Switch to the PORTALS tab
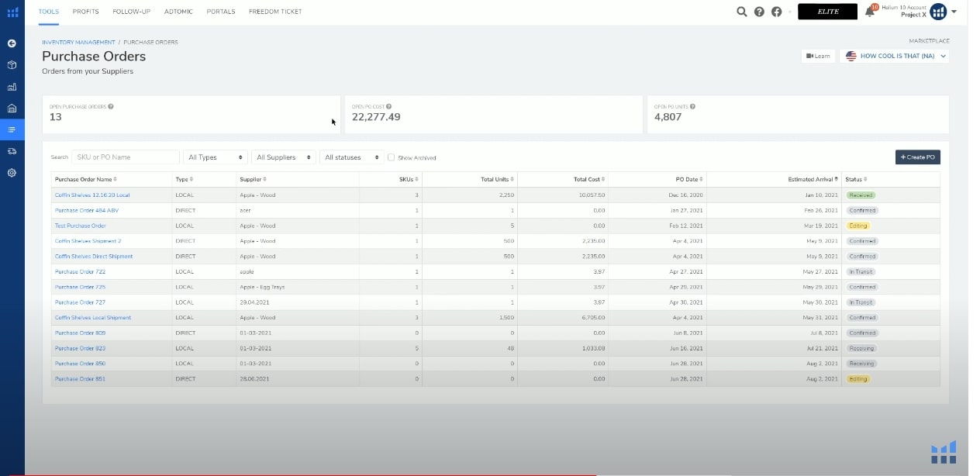Viewport: 980px width, 476px height. click(221, 12)
